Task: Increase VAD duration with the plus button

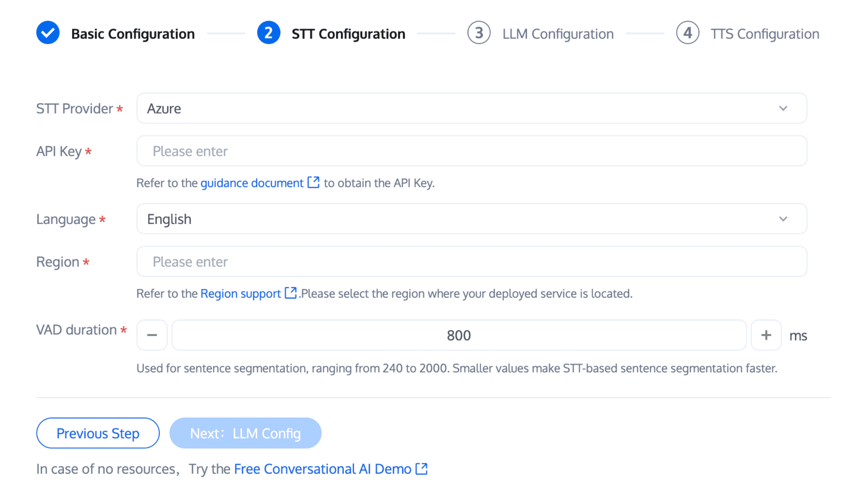Action: click(766, 335)
